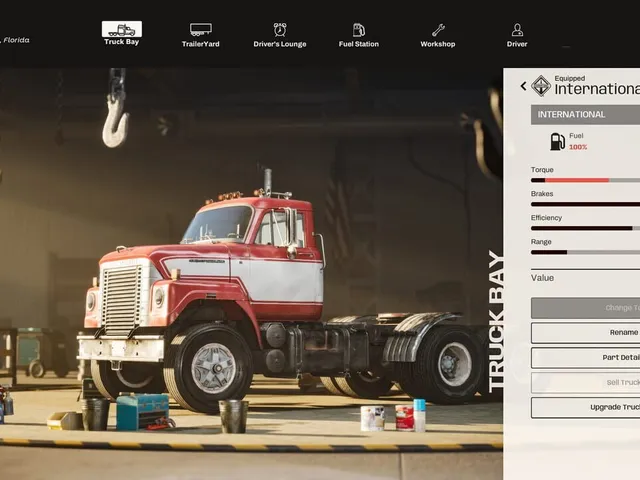Screen dimensions: 640x480
Task: Open the Workshop wrench icon
Action: click(438, 30)
